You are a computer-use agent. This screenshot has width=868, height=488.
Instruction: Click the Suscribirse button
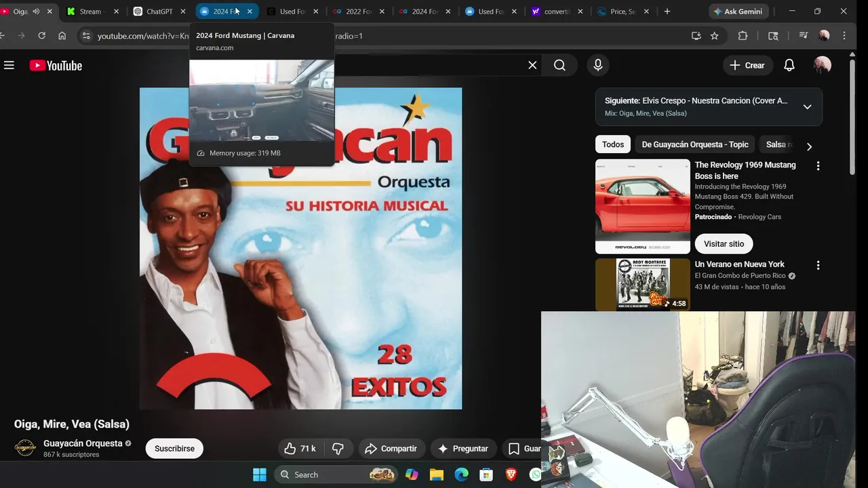(174, 449)
